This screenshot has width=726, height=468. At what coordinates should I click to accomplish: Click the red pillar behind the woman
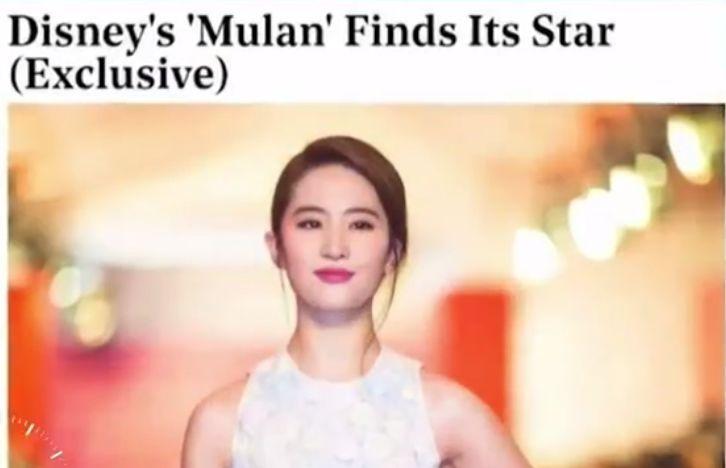pyautogui.click(x=475, y=352)
